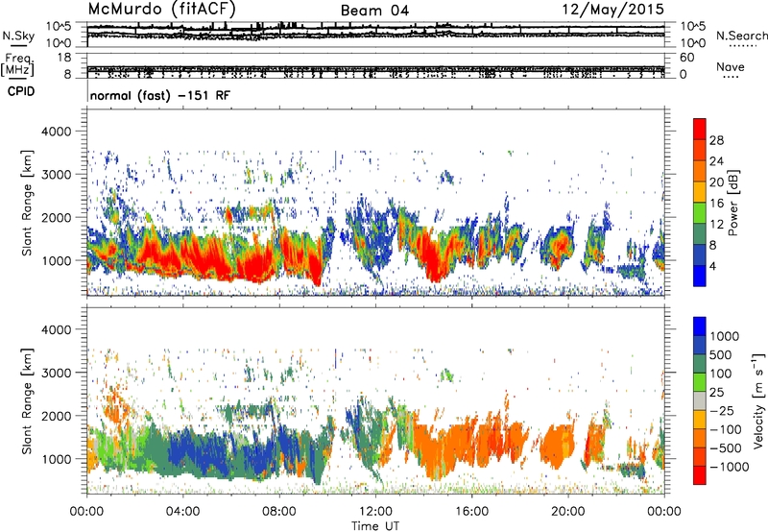This screenshot has height=532, width=768.
Task: Pick the Power colorbar segment between 16 and 20
Action: tap(700, 192)
